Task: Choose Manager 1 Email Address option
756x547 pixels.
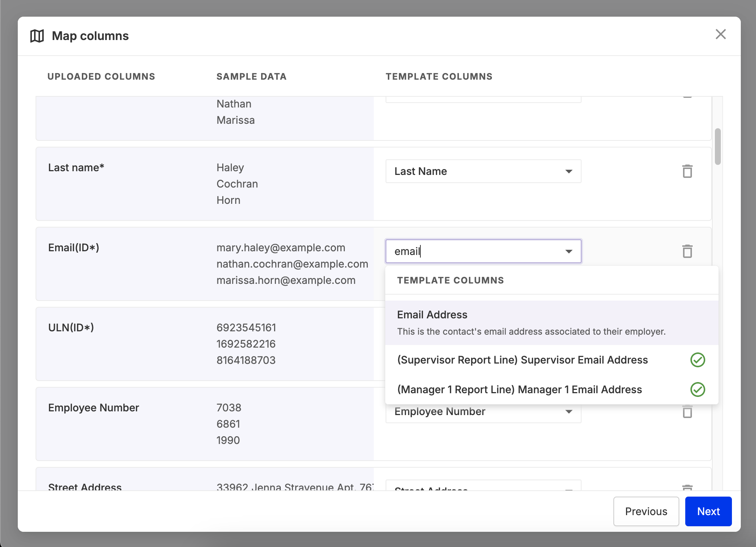Action: (552, 389)
